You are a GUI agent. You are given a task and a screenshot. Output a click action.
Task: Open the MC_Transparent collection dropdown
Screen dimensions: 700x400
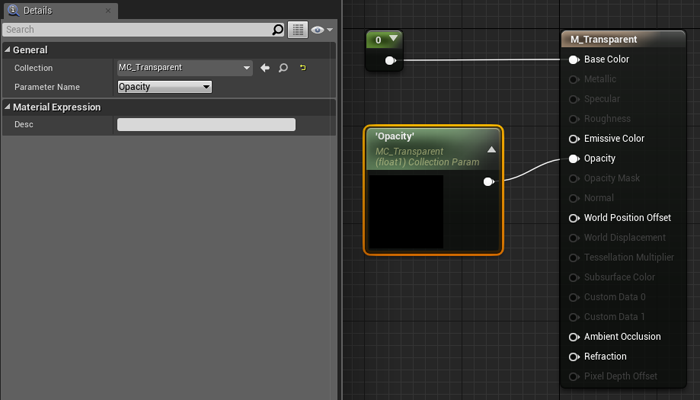click(185, 68)
